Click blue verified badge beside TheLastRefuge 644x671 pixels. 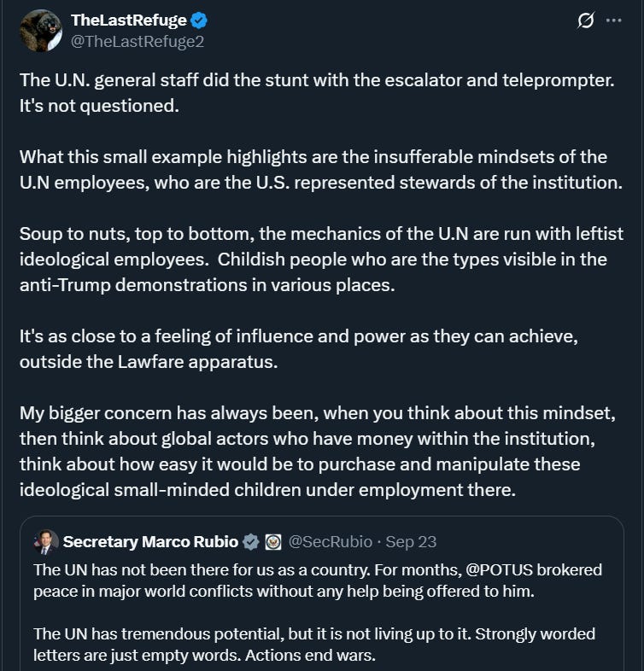tap(199, 20)
